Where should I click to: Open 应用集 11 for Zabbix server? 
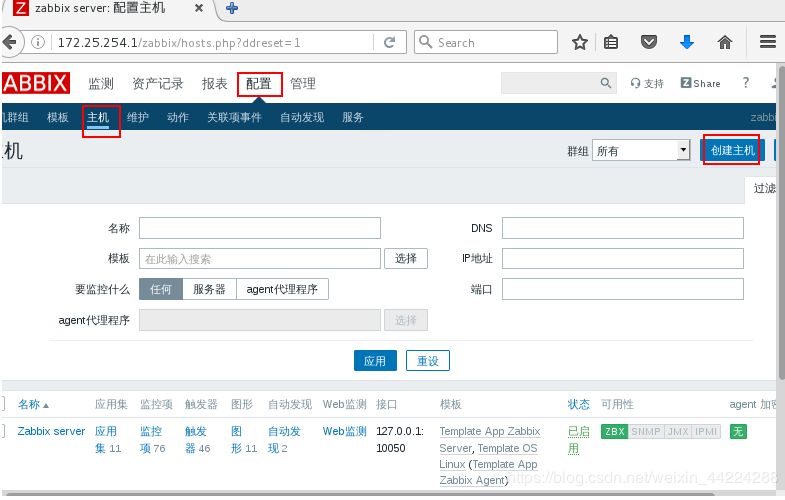(x=108, y=439)
